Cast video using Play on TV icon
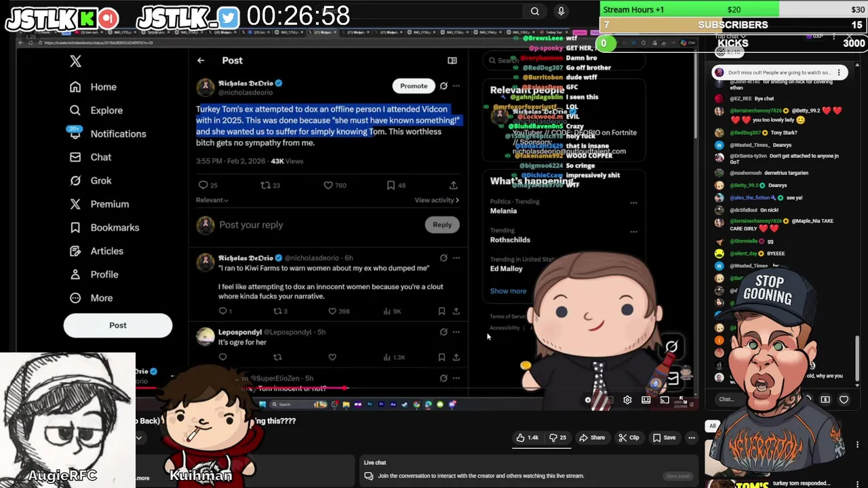 point(665,400)
